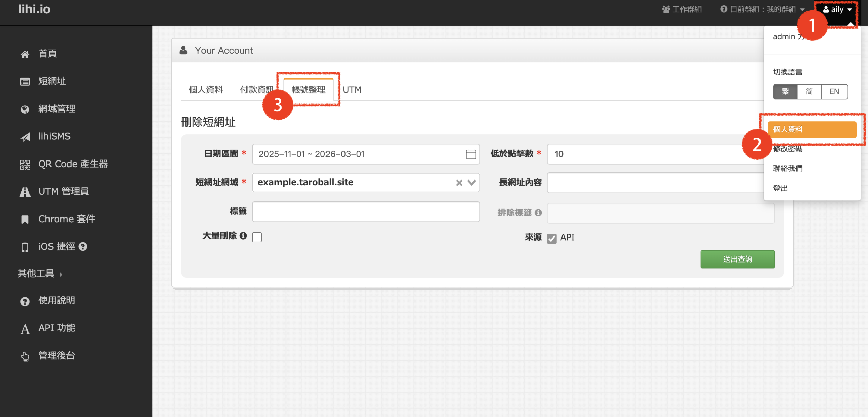Click info icon next to 大量刪除
The width and height of the screenshot is (868, 417).
click(x=243, y=236)
